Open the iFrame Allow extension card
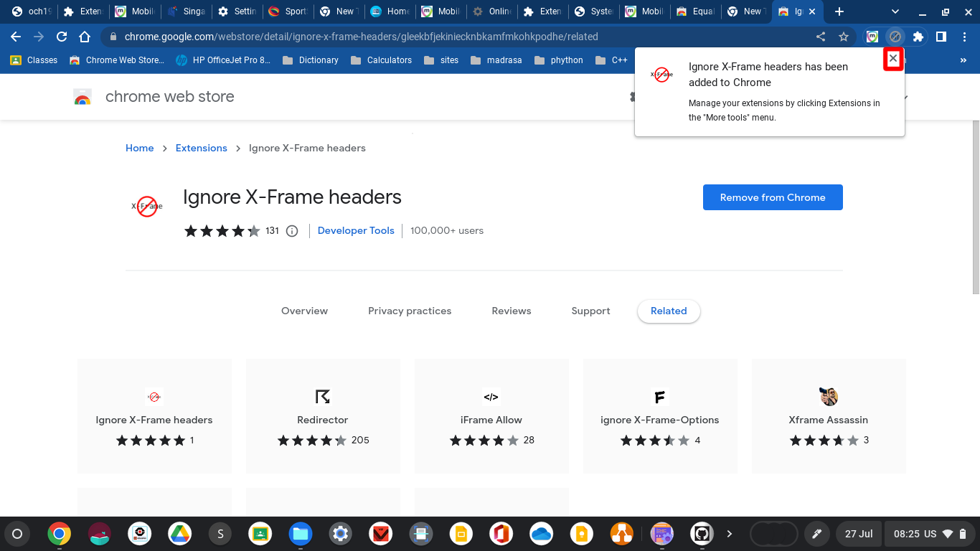 pos(491,416)
